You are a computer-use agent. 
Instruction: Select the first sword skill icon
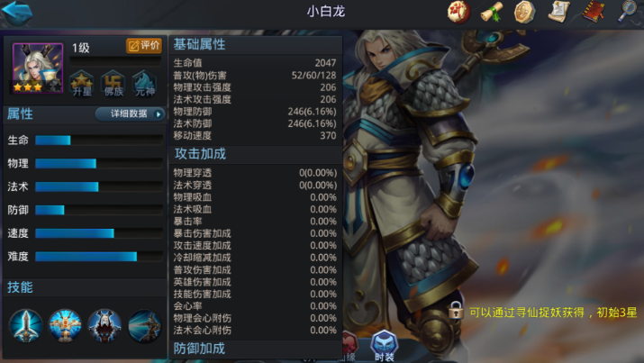(x=25, y=326)
